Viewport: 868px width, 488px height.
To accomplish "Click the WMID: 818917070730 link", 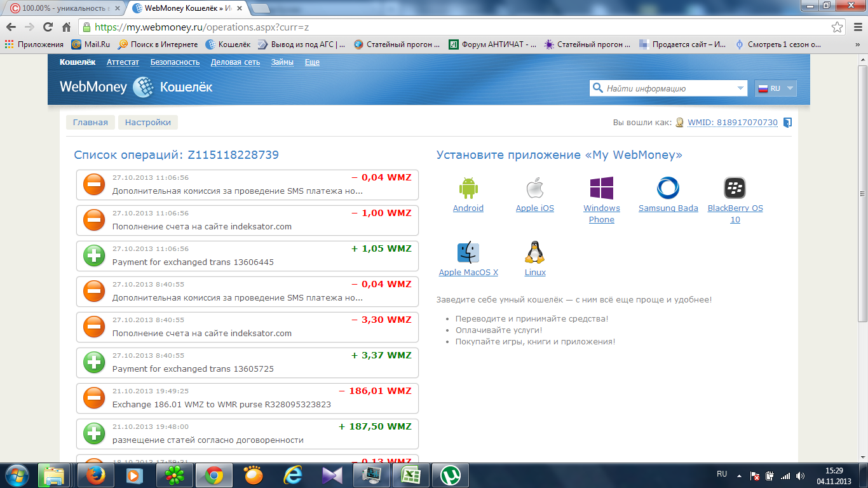I will (733, 123).
